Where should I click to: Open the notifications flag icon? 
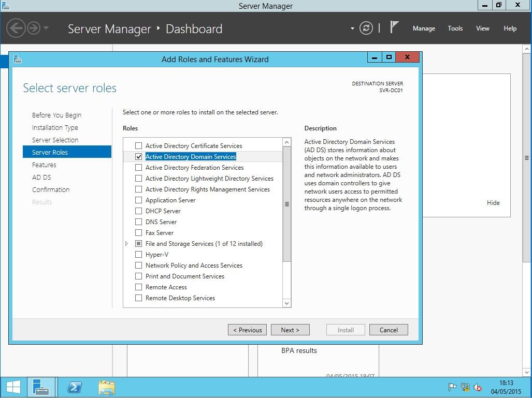coord(394,27)
